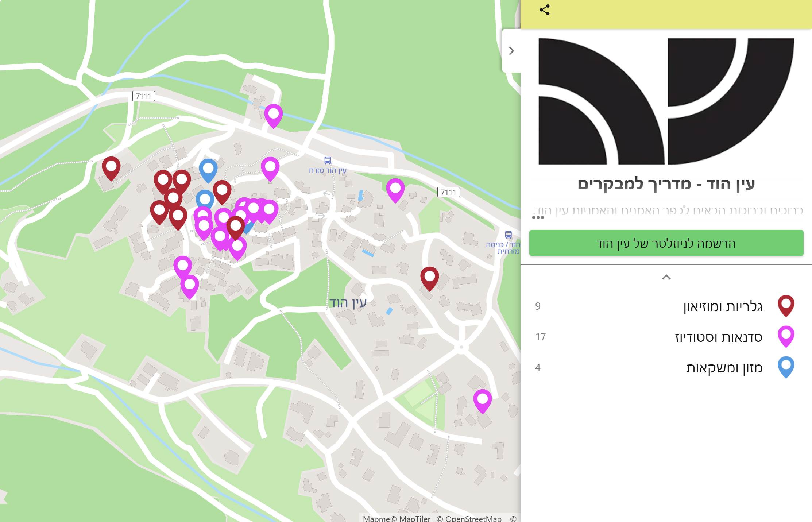
Task: Click the Ein Hod village logo image
Action: click(x=666, y=101)
